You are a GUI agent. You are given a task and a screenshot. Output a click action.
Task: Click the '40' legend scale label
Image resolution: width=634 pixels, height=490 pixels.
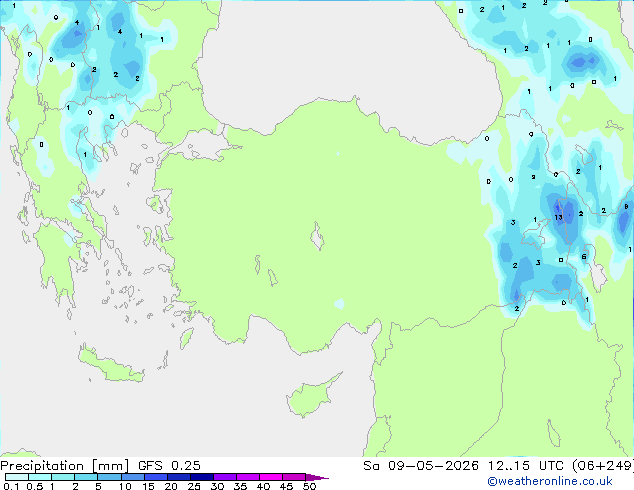coord(263,486)
